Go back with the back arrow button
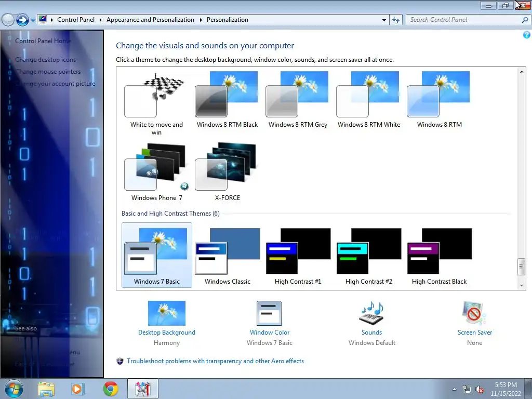The height and width of the screenshot is (399, 532). 8,20
